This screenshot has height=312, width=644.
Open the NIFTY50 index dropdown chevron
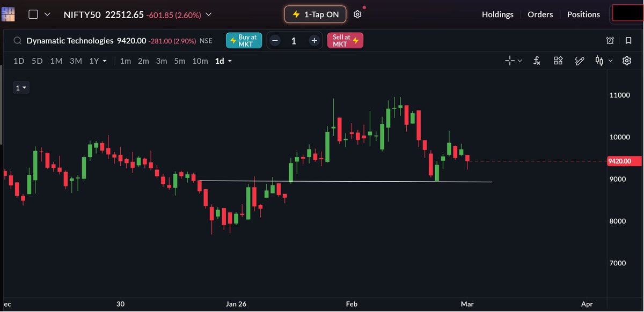pos(208,14)
